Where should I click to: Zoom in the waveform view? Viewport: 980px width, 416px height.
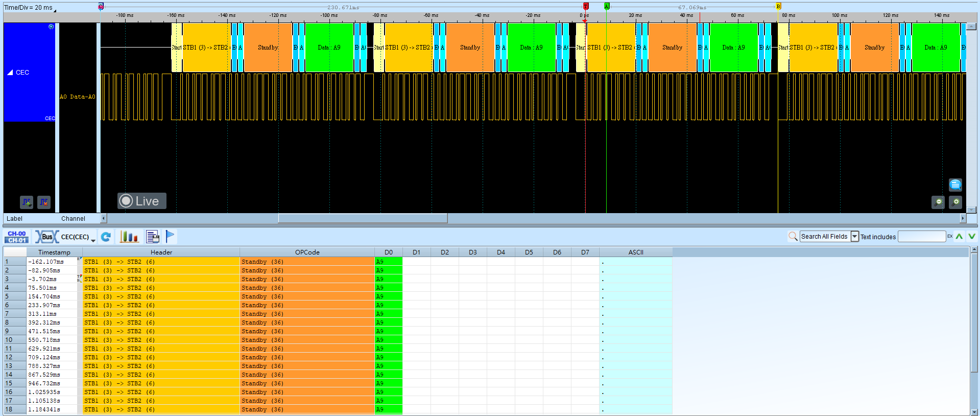955,202
